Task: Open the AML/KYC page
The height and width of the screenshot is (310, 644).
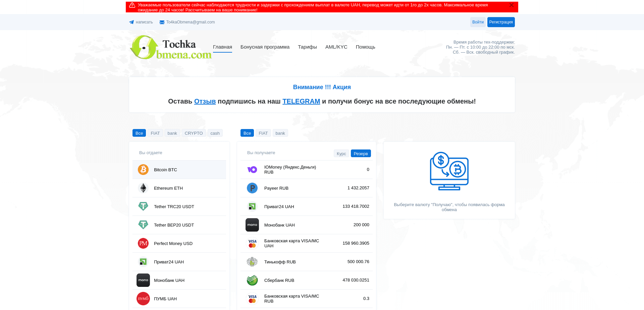Action: coord(336,47)
